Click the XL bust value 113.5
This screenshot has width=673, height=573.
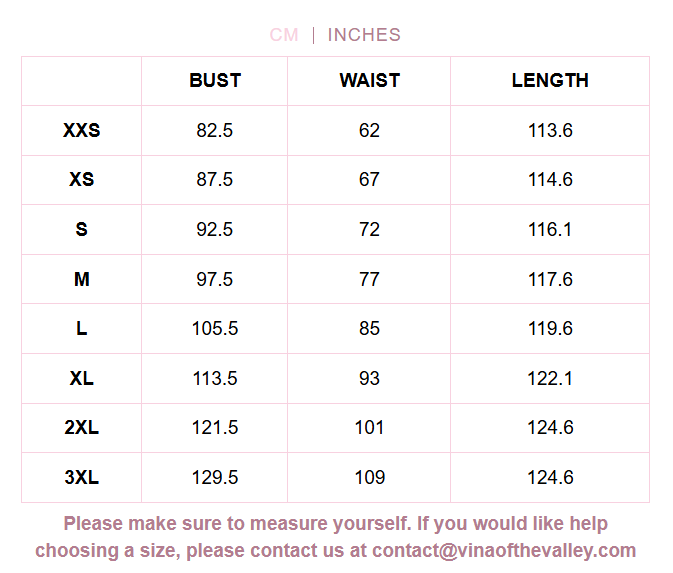[215, 379]
